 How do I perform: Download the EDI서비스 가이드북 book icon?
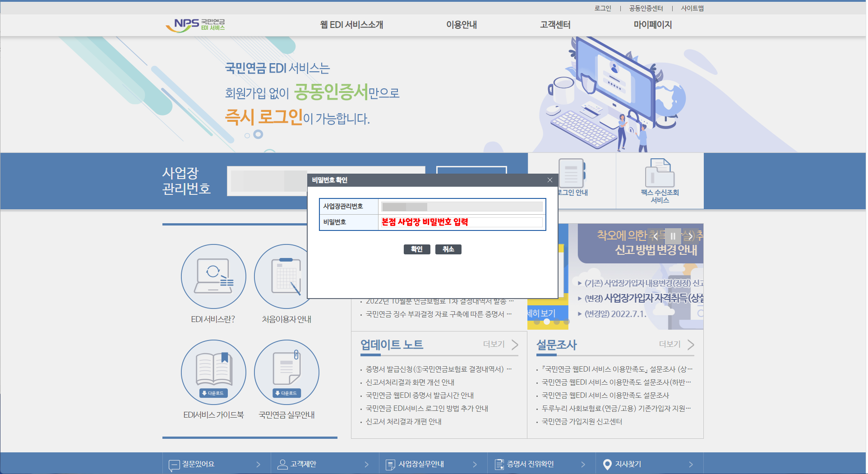point(213,372)
